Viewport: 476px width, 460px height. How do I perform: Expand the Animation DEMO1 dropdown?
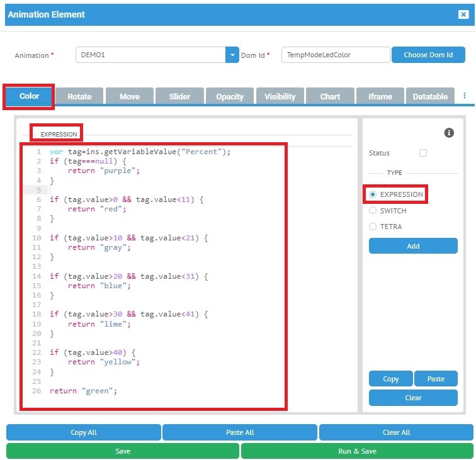tap(232, 55)
